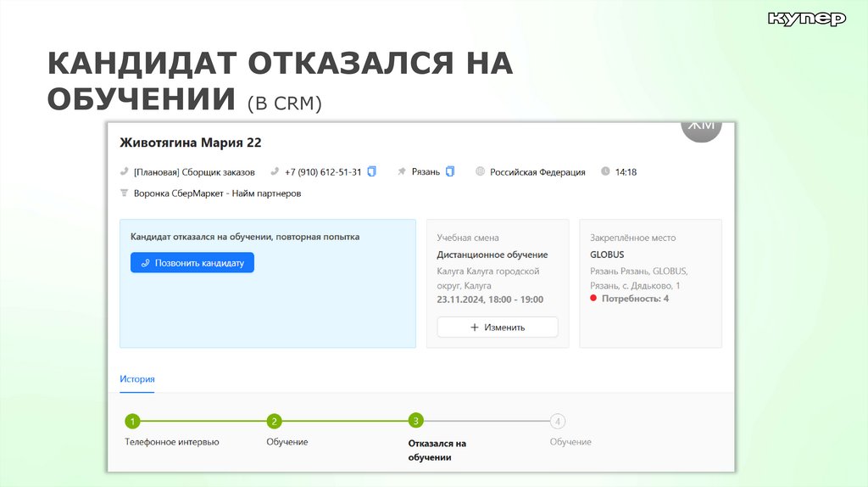Copy the city Рязань icon
The image size is (868, 487).
[450, 171]
